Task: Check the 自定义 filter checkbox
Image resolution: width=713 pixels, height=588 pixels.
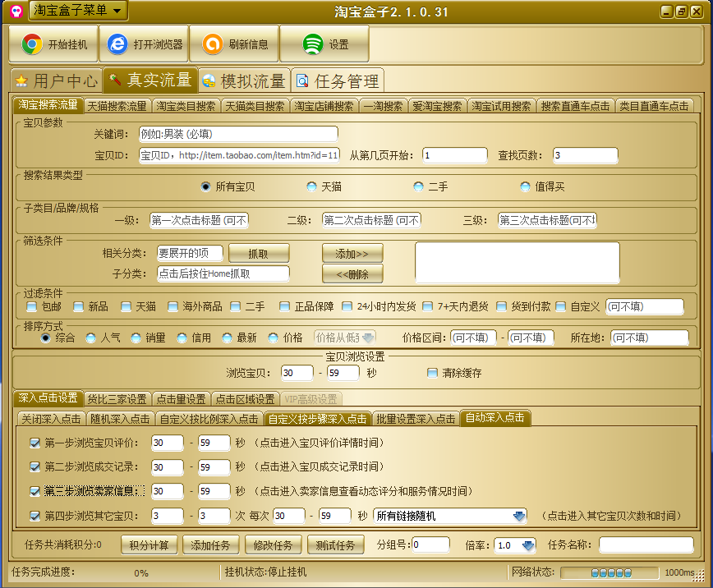Action: click(561, 307)
